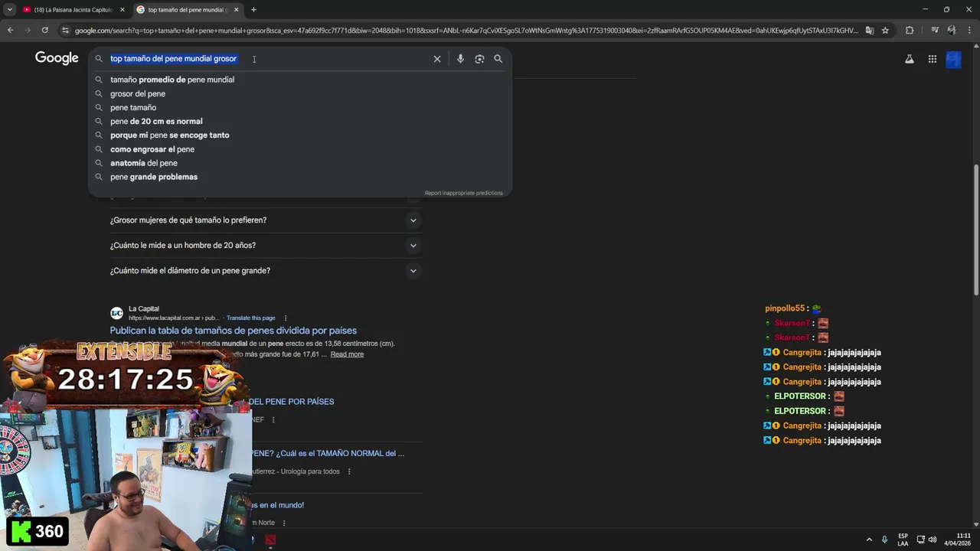Viewport: 980px width, 551px height.
Task: Click the first ELPOTERSOR chat message
Action: tap(804, 396)
